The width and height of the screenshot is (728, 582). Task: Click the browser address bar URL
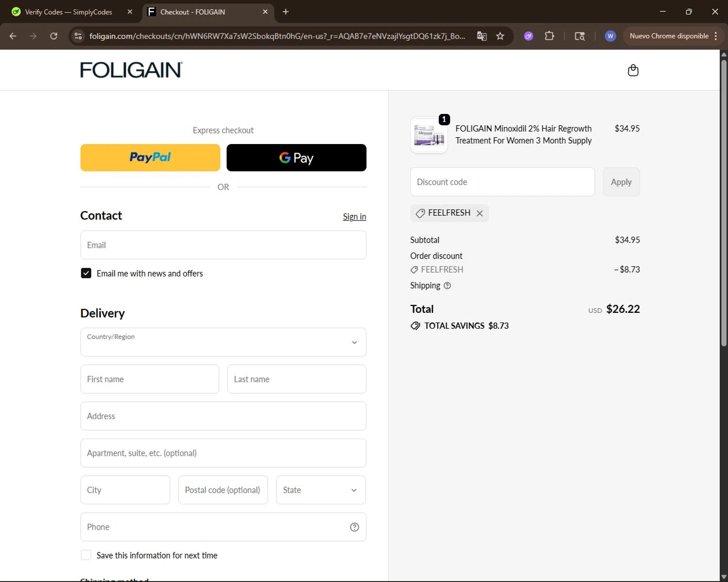[x=277, y=36]
